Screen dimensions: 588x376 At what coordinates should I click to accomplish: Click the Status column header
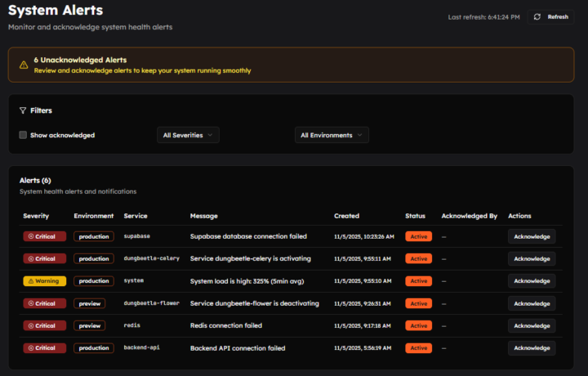(415, 216)
